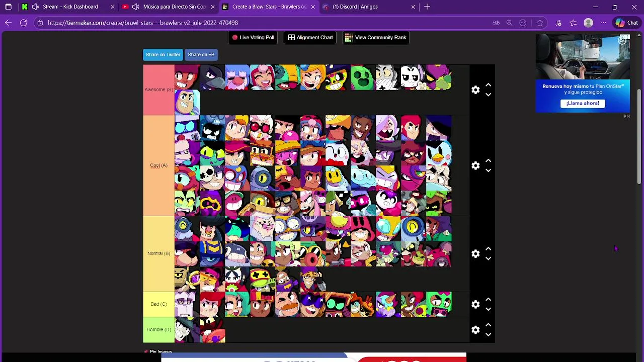The image size is (644, 362).
Task: Close the Discord | Amigos tab
Action: pyautogui.click(x=413, y=7)
